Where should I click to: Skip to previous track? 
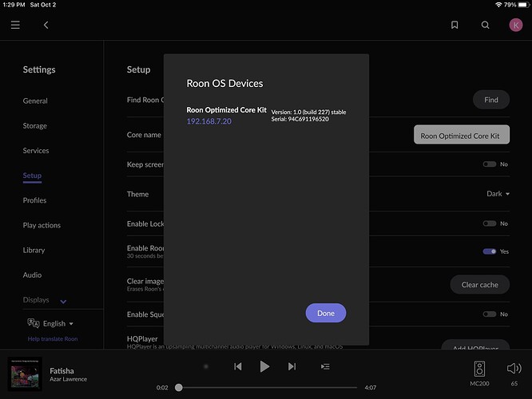[238, 366]
